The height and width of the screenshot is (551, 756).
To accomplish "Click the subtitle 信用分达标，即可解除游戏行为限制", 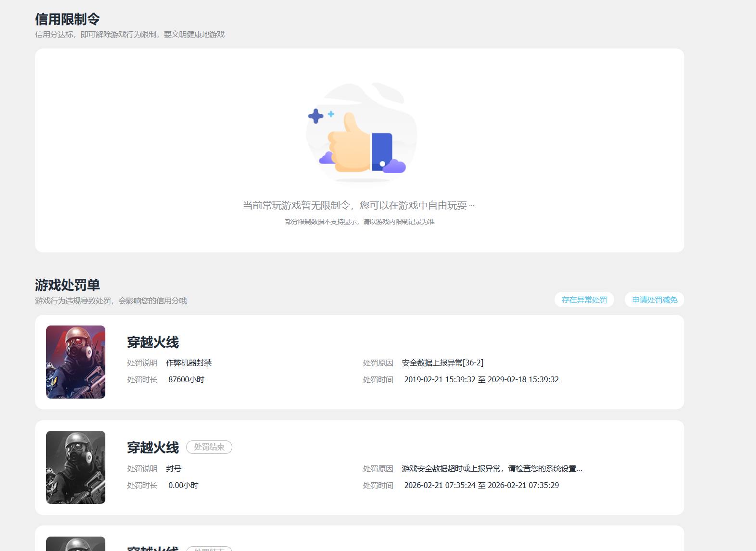I will 130,35.
